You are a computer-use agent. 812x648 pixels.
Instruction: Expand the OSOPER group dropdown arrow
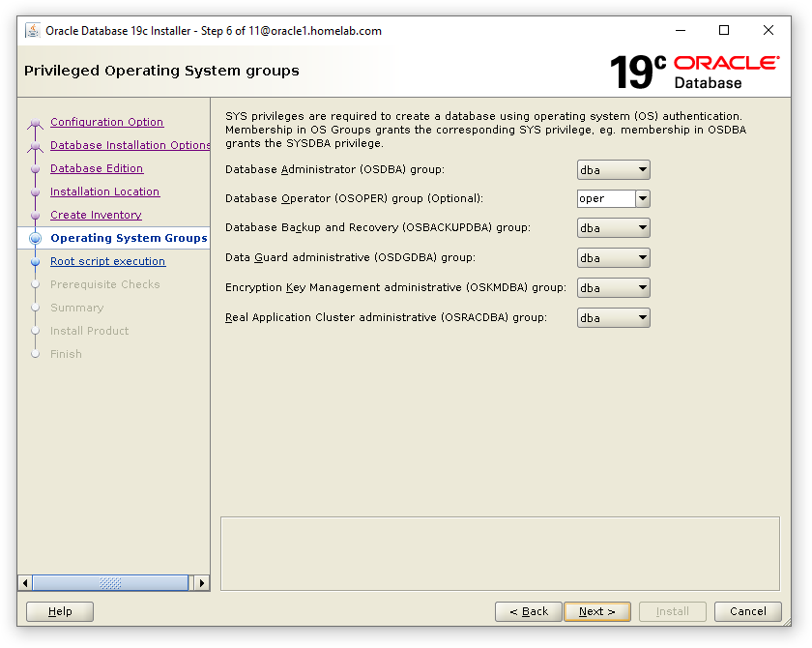click(642, 199)
